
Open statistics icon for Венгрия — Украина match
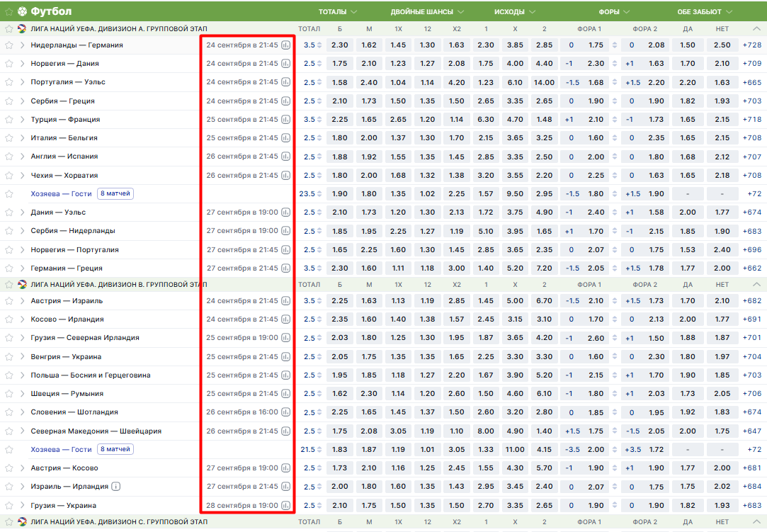click(x=285, y=357)
